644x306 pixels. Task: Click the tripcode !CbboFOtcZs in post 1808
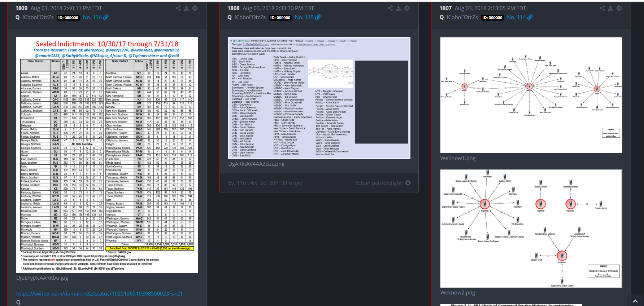[x=250, y=17]
